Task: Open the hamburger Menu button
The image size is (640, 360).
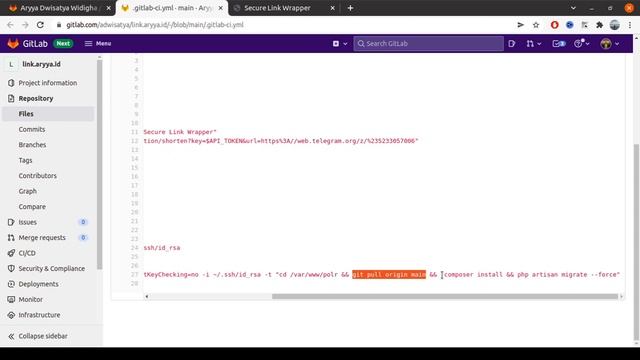Action: [98, 43]
